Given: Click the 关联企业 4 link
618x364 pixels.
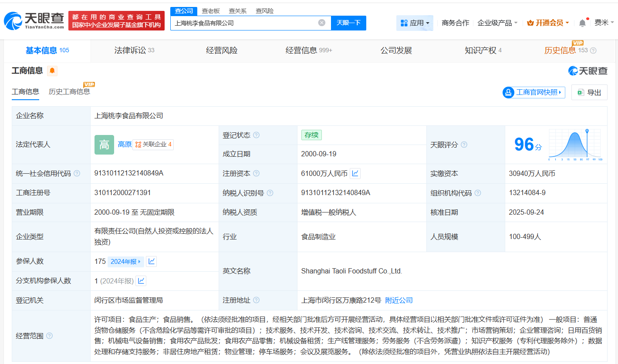Looking at the screenshot, I should (153, 145).
